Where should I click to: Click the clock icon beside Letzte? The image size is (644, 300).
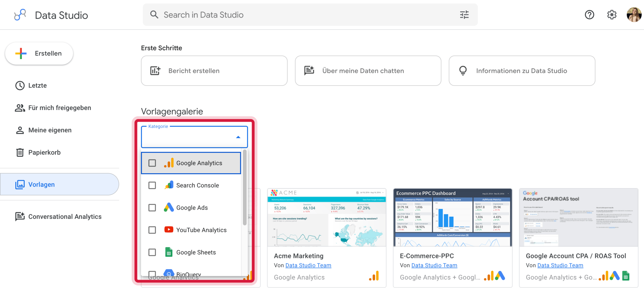[20, 85]
